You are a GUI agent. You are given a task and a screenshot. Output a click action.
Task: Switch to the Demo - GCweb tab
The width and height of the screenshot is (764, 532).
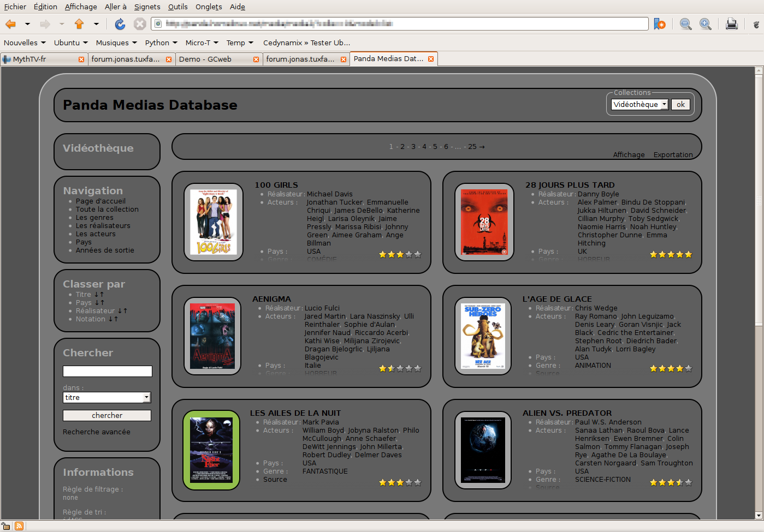[213, 59]
